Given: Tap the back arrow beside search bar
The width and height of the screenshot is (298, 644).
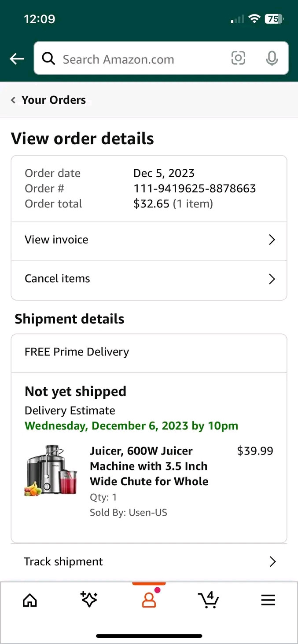Looking at the screenshot, I should (17, 58).
